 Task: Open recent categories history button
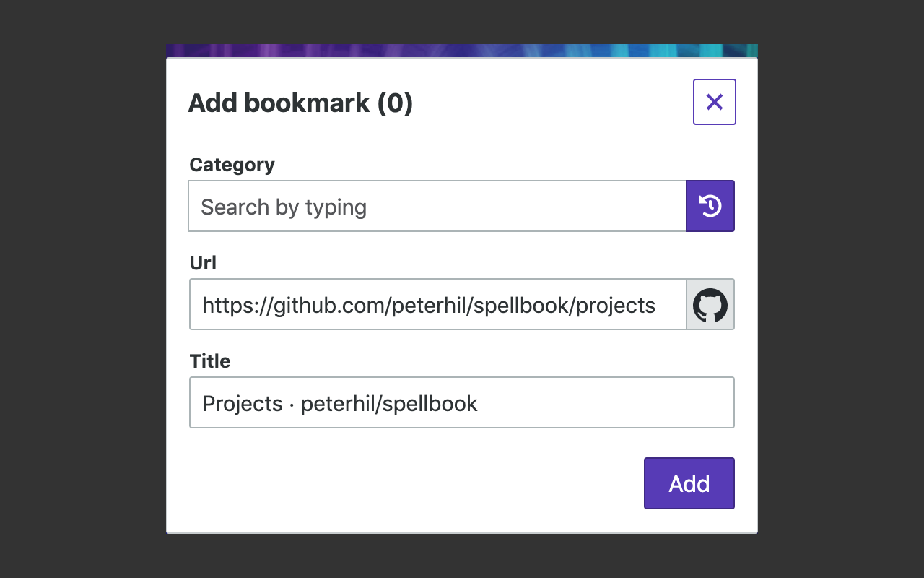click(710, 206)
